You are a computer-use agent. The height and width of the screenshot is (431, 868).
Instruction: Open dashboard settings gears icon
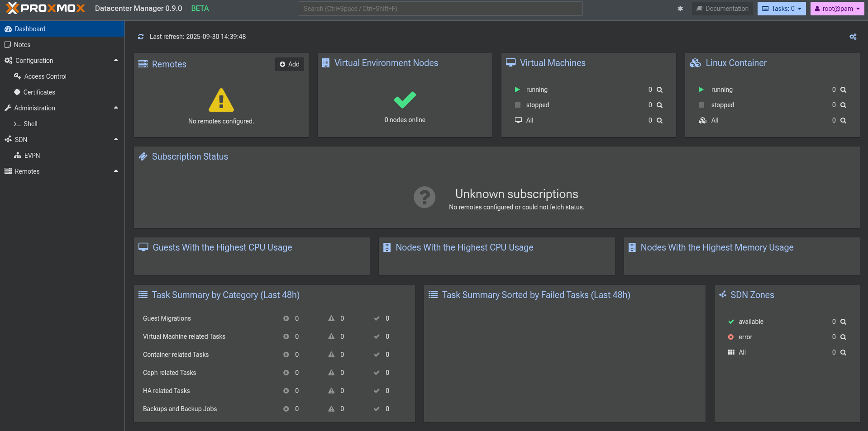click(853, 37)
